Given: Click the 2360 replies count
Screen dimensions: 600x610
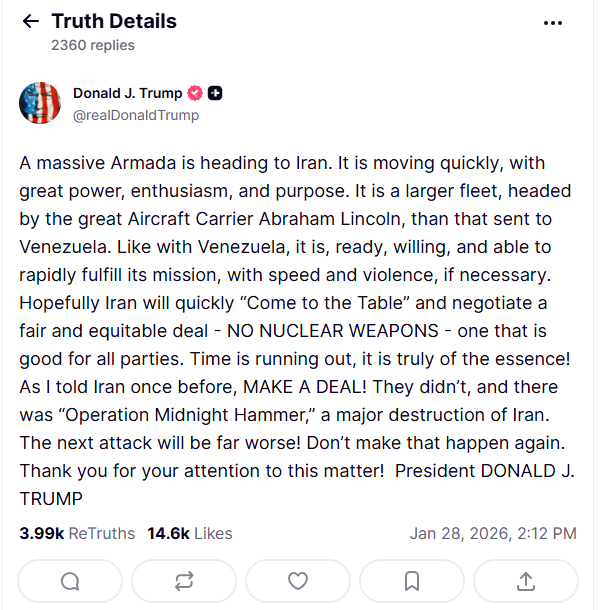Looking at the screenshot, I should pos(93,45).
